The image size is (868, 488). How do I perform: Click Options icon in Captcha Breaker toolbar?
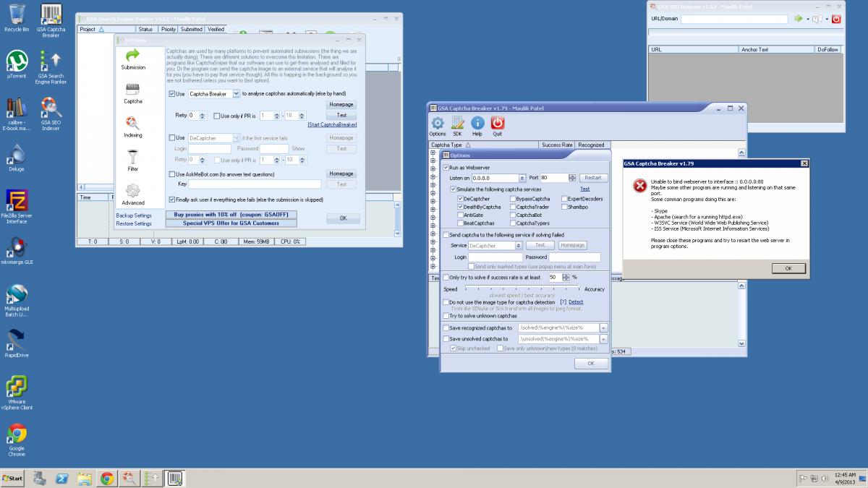(437, 126)
